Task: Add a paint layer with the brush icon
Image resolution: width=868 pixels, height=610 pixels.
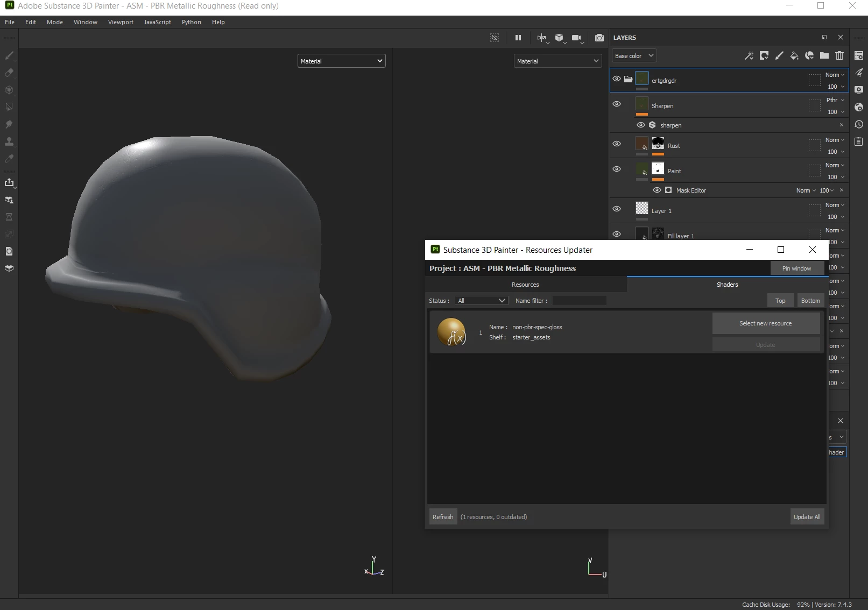Action: pyautogui.click(x=779, y=55)
